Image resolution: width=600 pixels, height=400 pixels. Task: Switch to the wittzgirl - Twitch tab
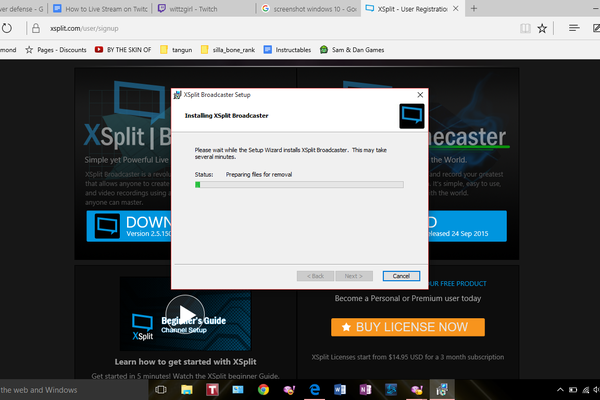tap(204, 8)
